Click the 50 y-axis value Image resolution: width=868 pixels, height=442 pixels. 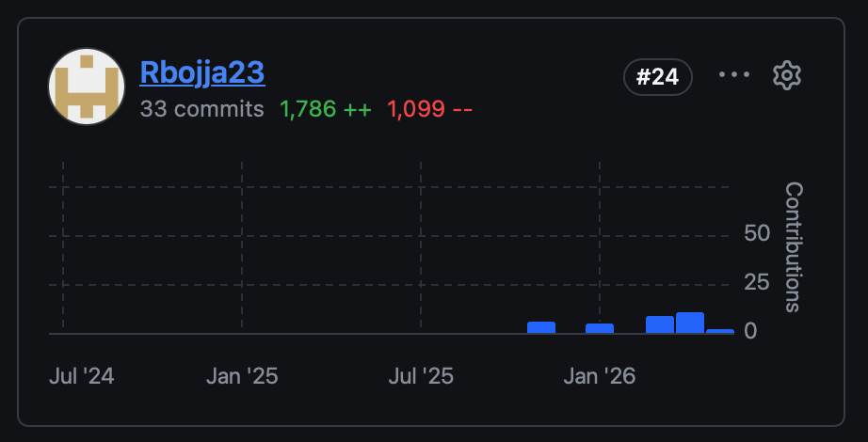point(757,233)
